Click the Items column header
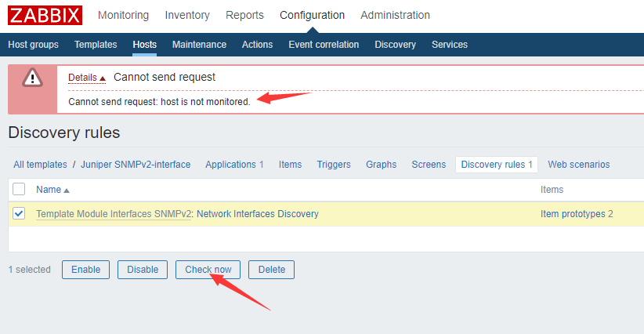644x334 pixels. [x=552, y=190]
